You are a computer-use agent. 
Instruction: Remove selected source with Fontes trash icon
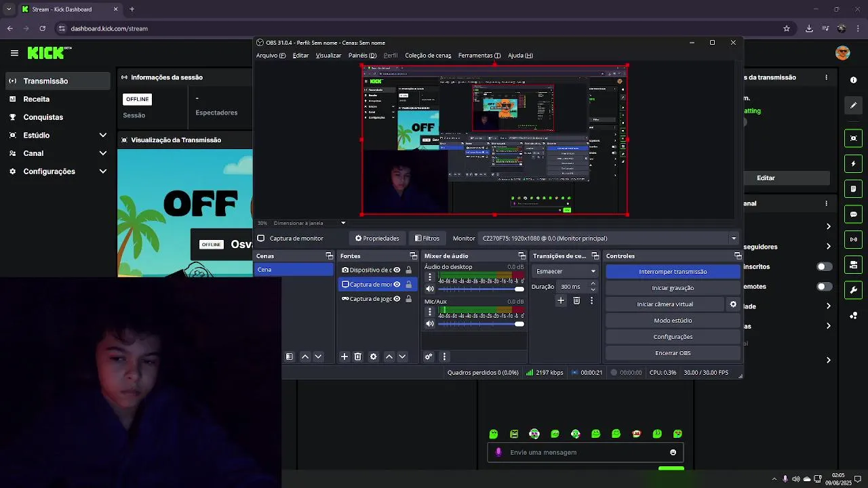point(358,357)
